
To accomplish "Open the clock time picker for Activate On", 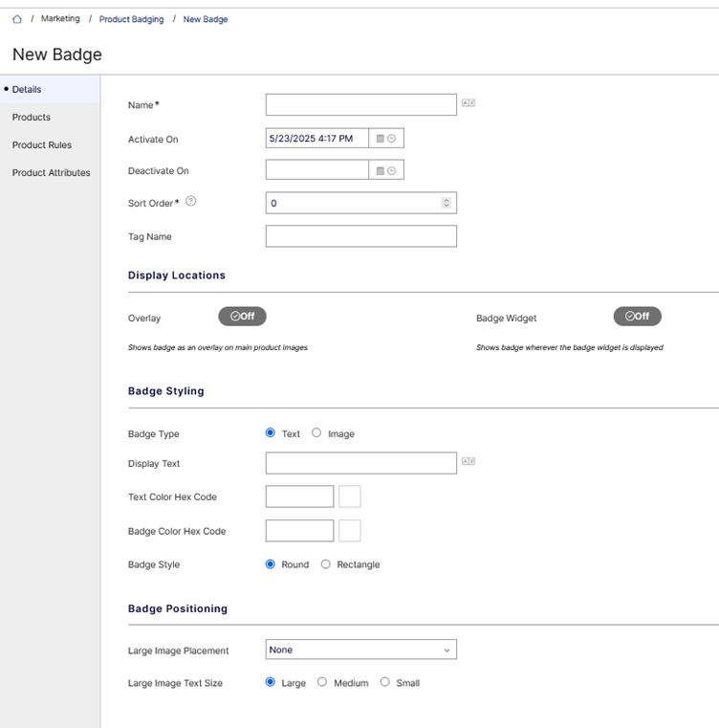I will [x=391, y=139].
